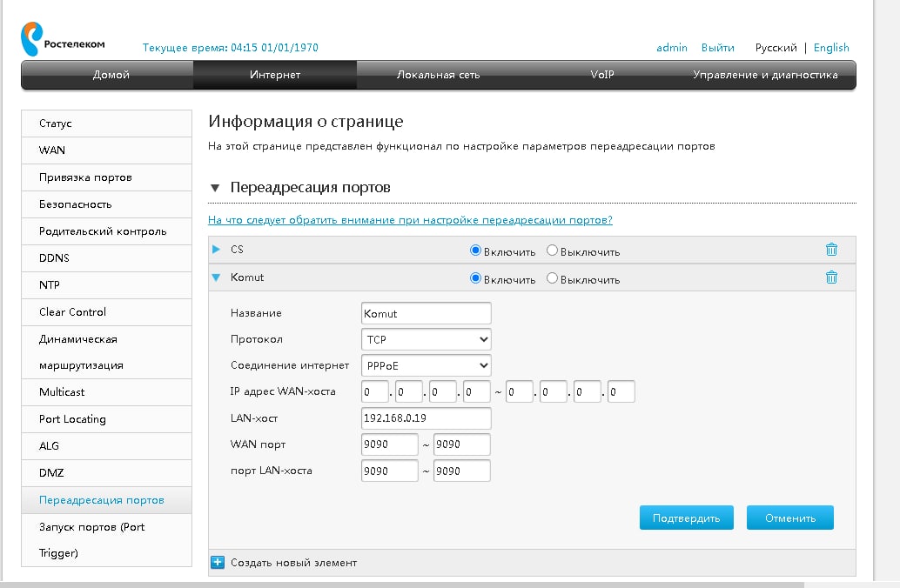Screen dimensions: 900x588
Task: Select Включить for the CS rule
Action: [475, 251]
